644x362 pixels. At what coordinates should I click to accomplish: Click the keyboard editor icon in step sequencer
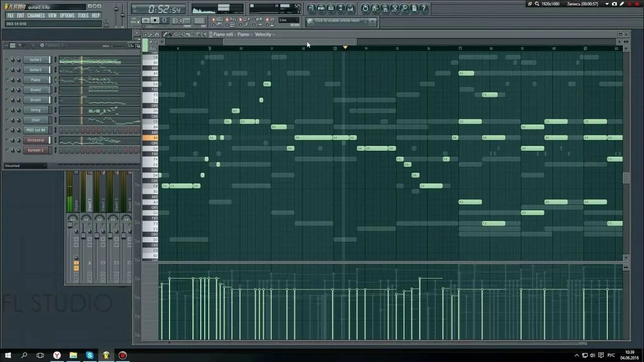pyautogui.click(x=139, y=46)
